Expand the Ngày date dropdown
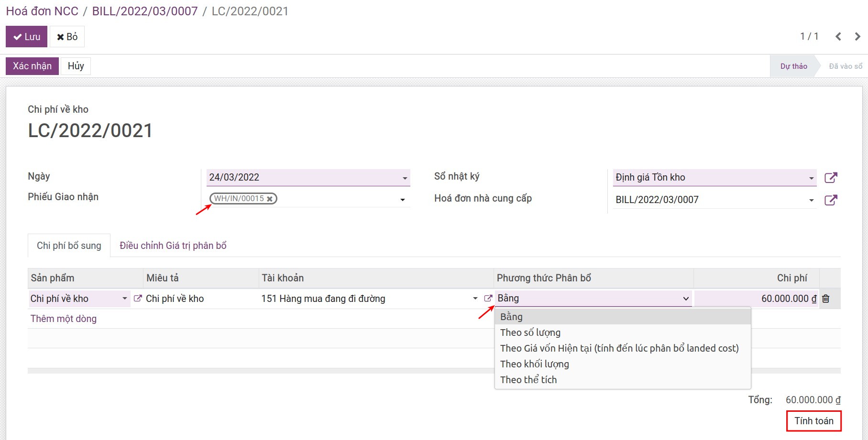This screenshot has width=868, height=440. coord(405,178)
